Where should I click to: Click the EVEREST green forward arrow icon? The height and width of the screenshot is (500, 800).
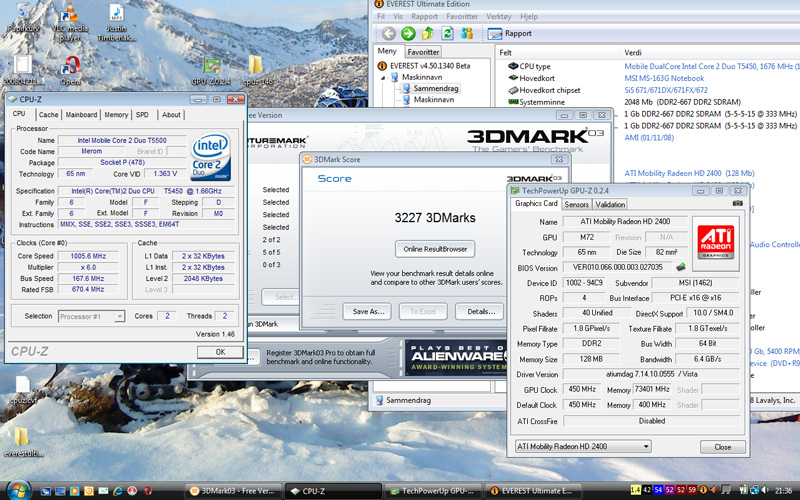coord(408,34)
